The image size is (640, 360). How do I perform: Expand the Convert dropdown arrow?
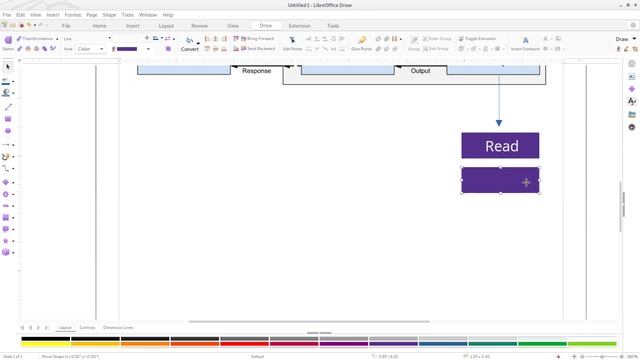(x=198, y=43)
